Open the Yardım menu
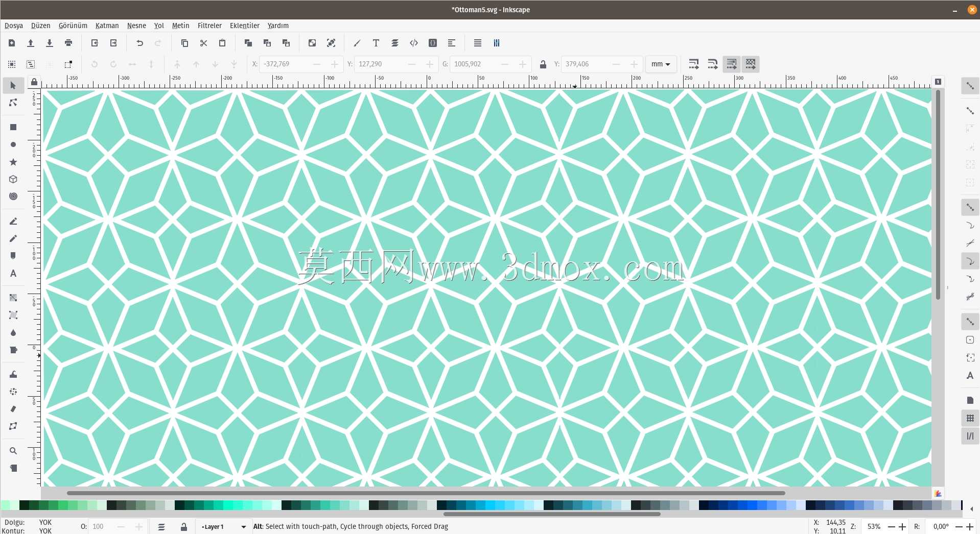This screenshot has height=534, width=980. pos(278,26)
